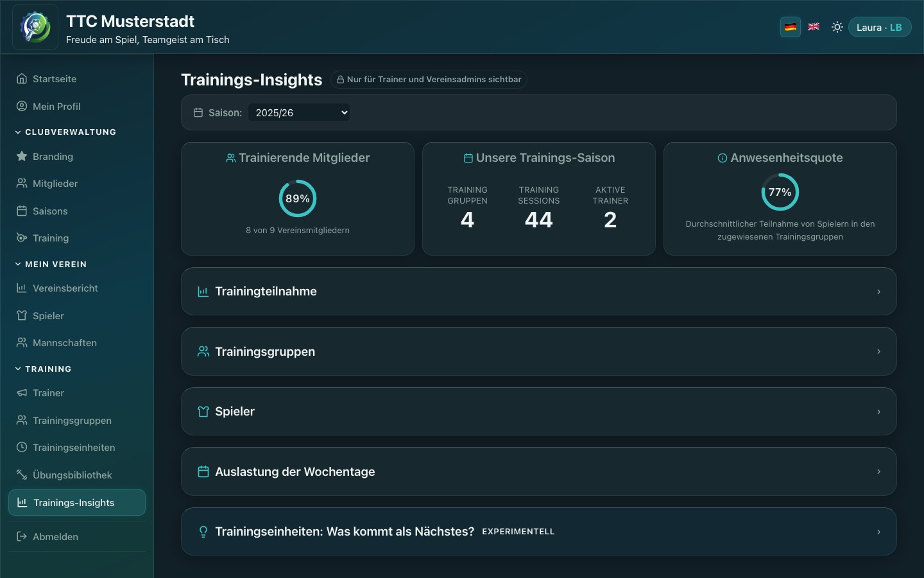Click the Unsere Trainings-Saison calendar icon
Viewport: 924px width, 578px height.
click(x=468, y=158)
